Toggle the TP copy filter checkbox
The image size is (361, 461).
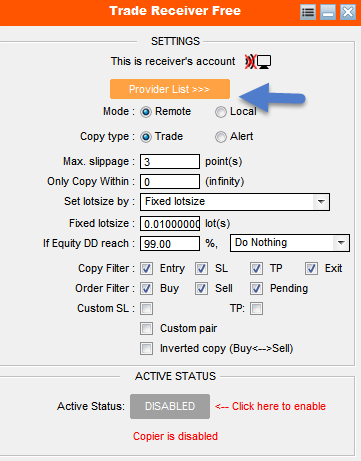256,269
